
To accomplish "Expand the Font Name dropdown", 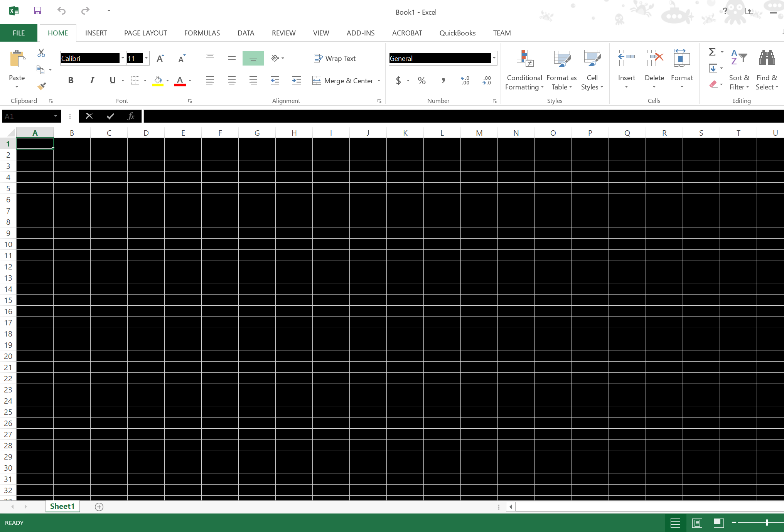I will (121, 58).
